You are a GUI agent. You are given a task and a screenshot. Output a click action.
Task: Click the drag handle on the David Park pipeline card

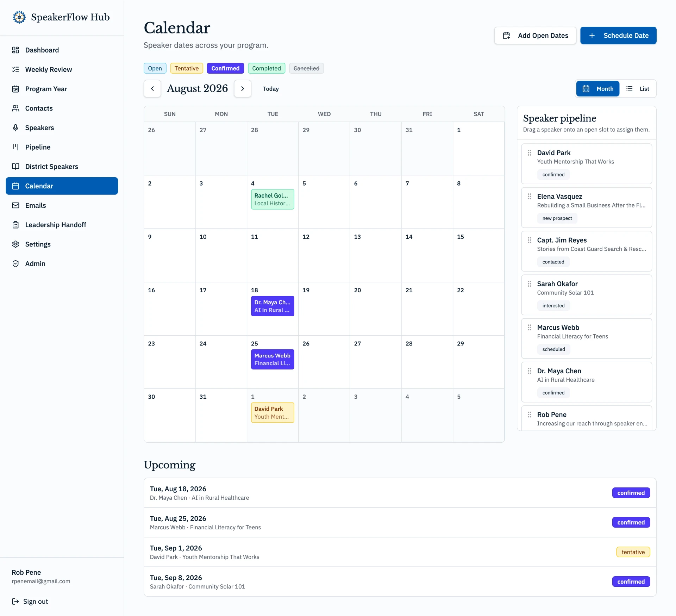529,153
